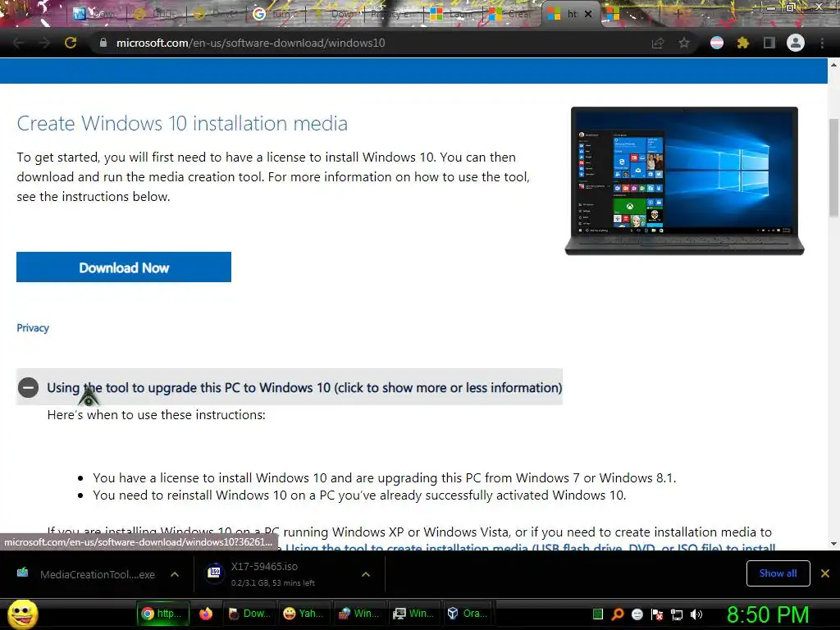View site info via the padlock icon

[103, 43]
